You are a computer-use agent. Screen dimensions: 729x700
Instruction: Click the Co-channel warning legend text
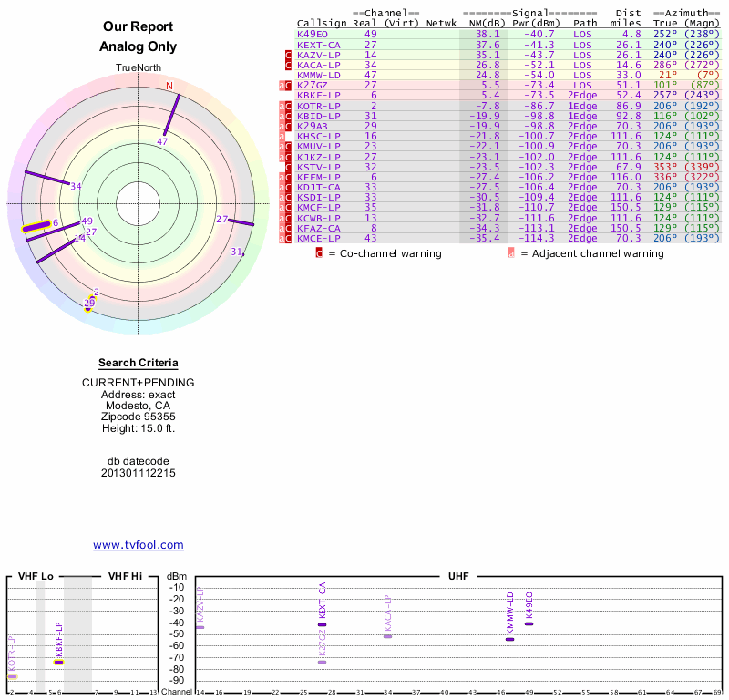coord(391,253)
